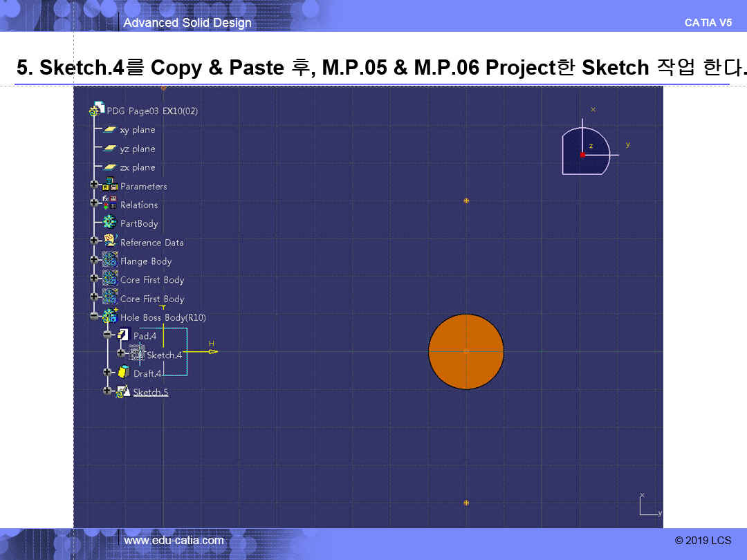Select the Pad.4 feature icon

pyautogui.click(x=124, y=335)
